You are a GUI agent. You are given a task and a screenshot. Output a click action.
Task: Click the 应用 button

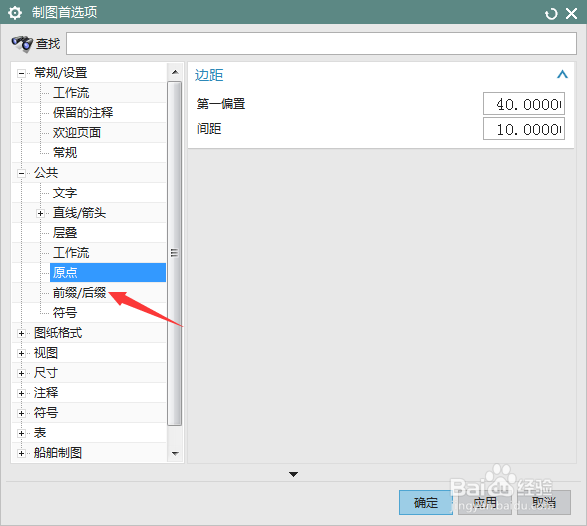[x=485, y=502]
